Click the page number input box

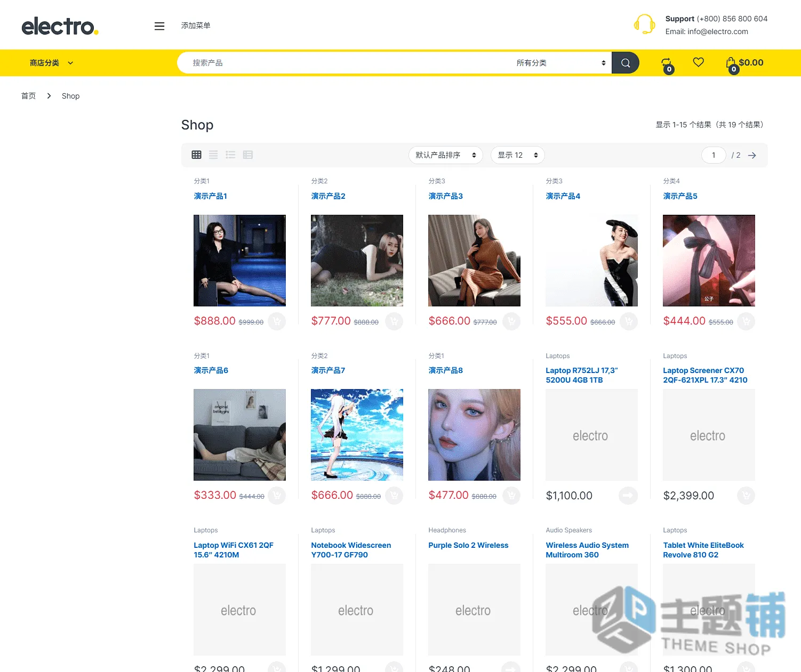point(714,155)
